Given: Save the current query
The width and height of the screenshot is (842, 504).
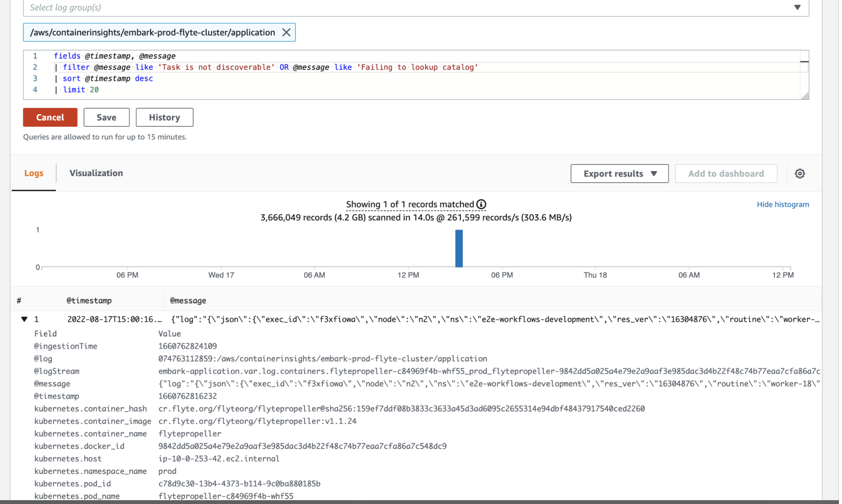Looking at the screenshot, I should 106,117.
